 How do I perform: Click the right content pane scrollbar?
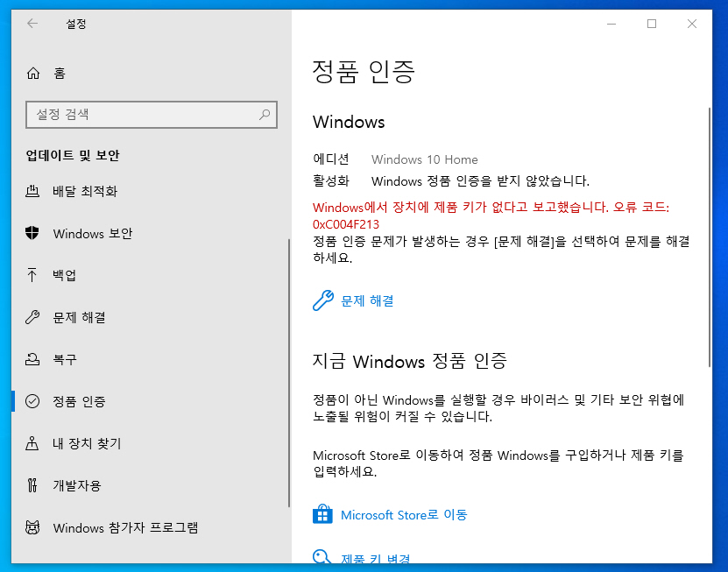point(709,237)
